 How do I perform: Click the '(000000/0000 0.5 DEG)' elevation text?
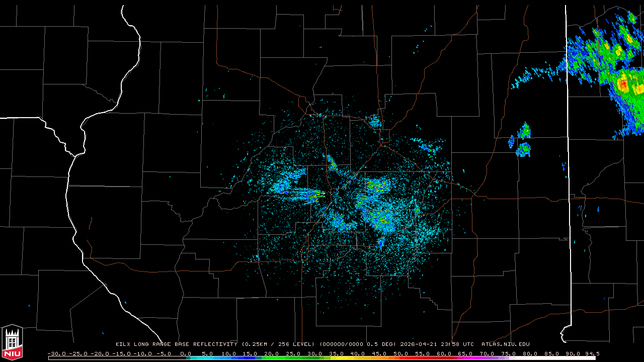point(358,344)
